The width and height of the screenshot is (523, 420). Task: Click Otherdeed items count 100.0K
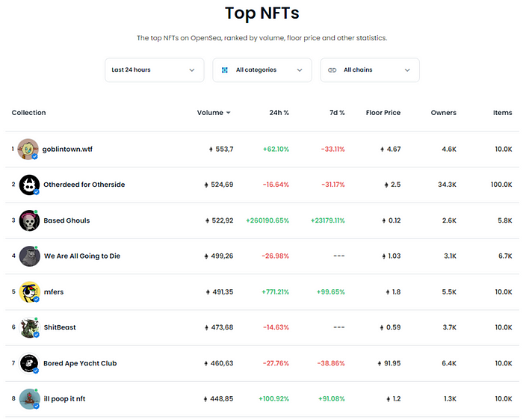point(501,185)
